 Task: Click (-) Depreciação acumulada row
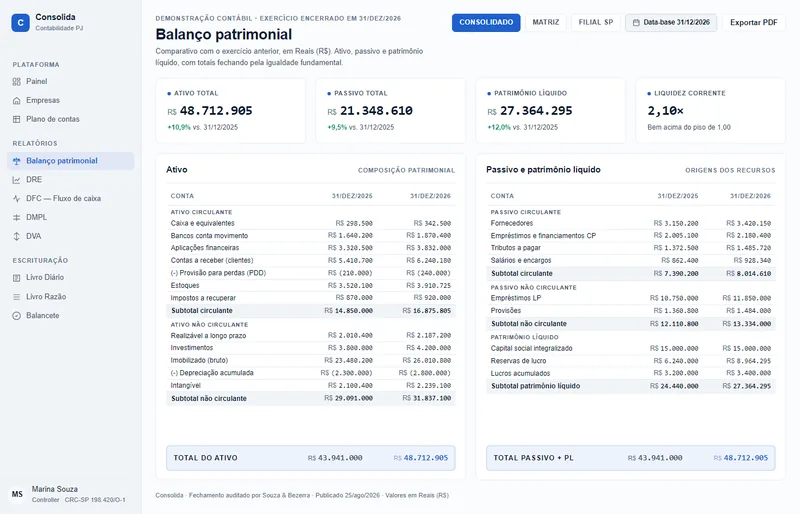pos(311,373)
